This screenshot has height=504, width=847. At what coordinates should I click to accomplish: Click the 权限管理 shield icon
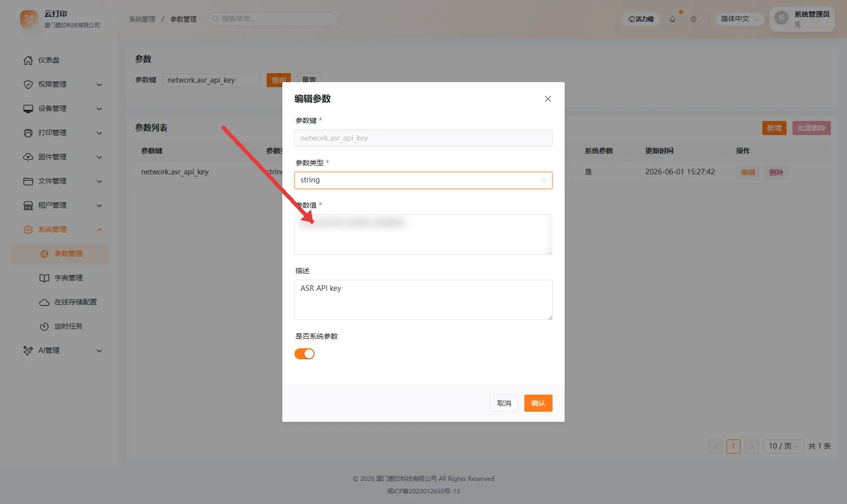pyautogui.click(x=28, y=85)
